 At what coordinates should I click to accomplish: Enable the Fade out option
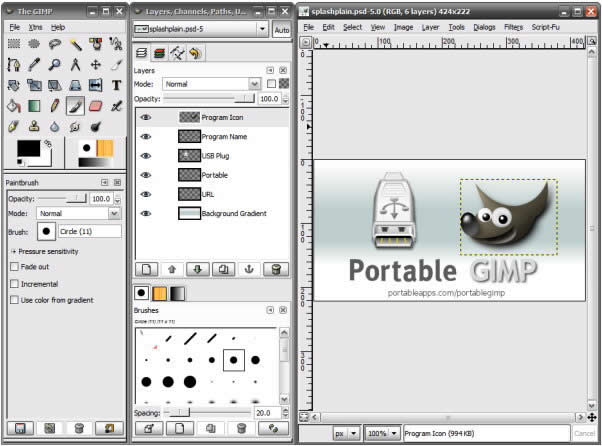tap(14, 267)
